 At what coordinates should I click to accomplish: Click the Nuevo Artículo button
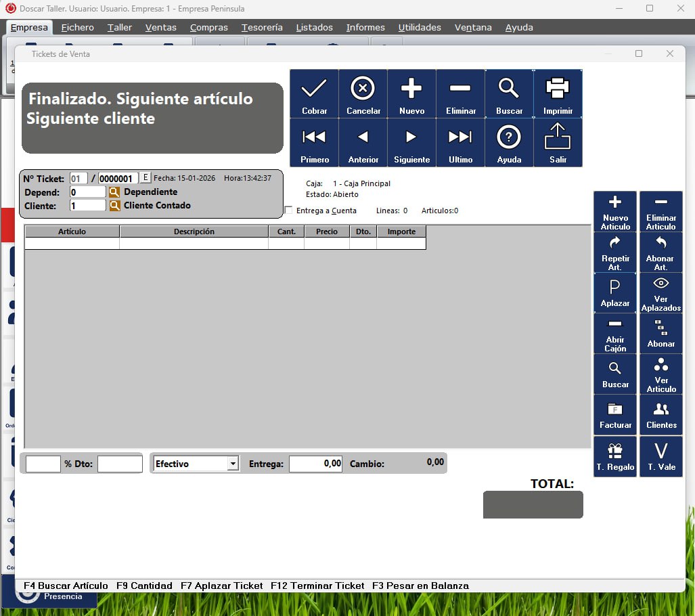[615, 211]
